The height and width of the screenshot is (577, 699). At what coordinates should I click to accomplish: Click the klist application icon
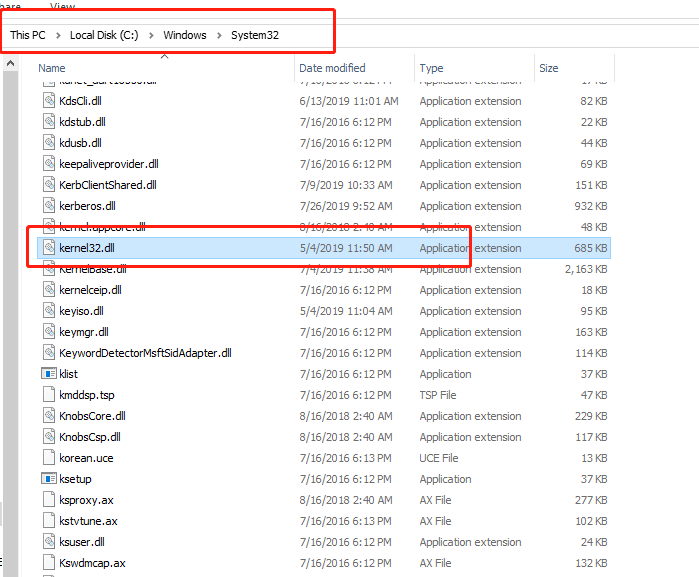pos(49,373)
